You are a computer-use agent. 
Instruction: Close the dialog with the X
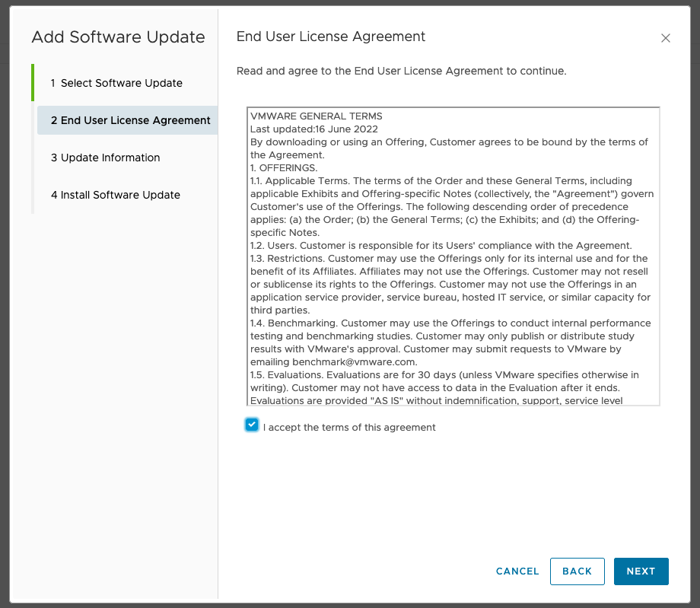tap(666, 37)
